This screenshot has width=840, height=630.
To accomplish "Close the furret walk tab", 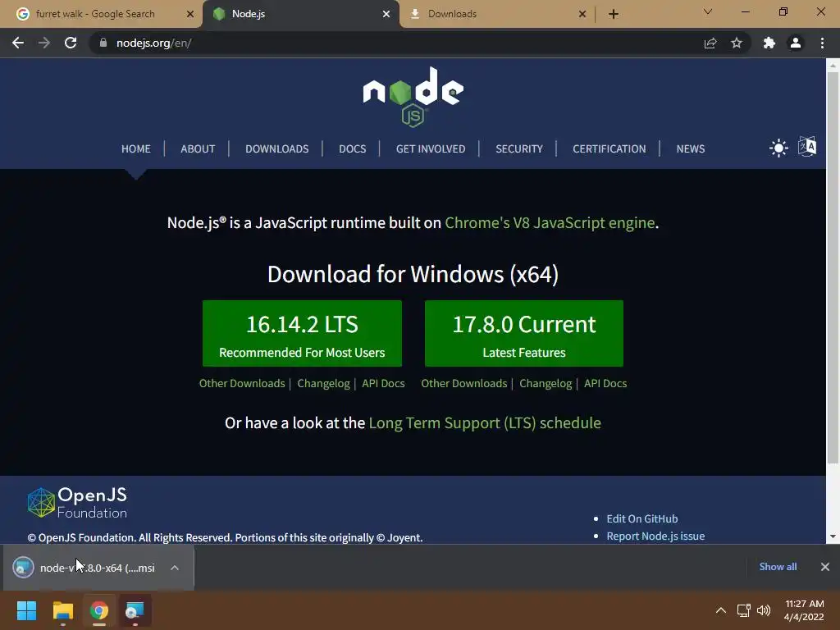I will 189,14.
